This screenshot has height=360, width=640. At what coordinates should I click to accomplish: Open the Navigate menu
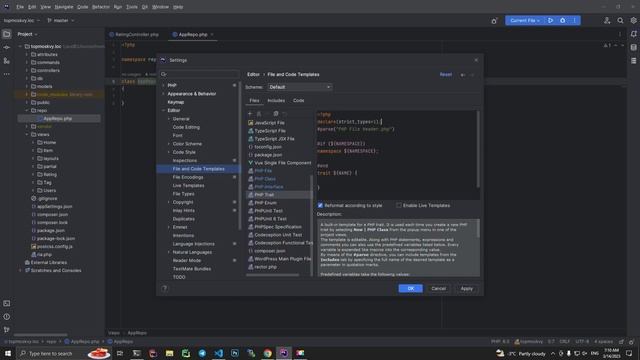(64, 7)
